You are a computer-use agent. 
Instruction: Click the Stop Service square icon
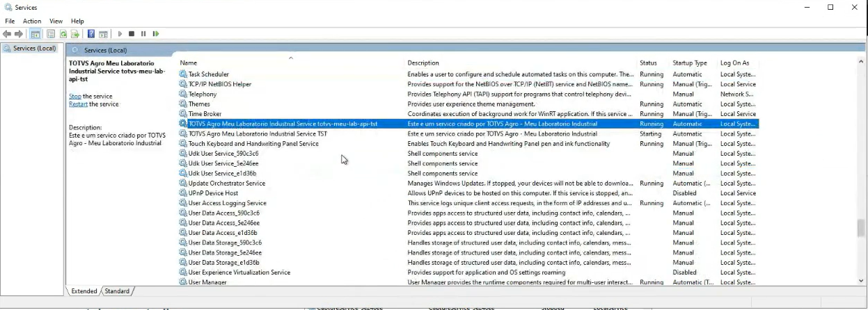(132, 33)
